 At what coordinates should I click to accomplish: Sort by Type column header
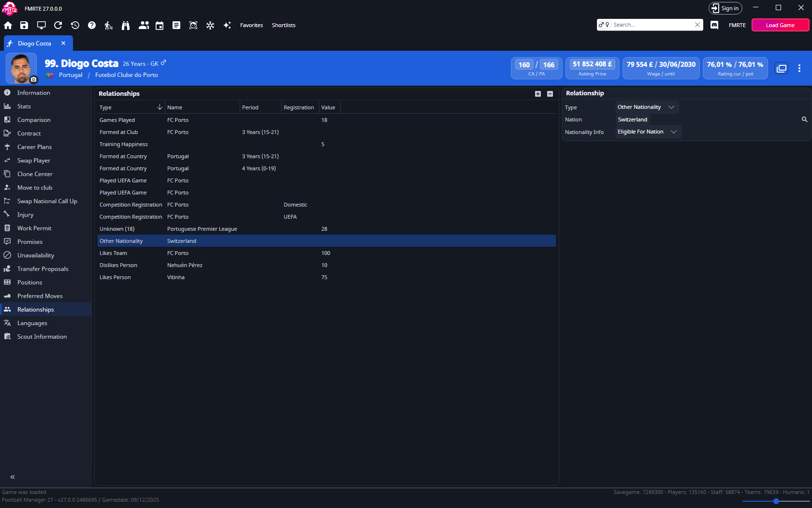[130, 107]
